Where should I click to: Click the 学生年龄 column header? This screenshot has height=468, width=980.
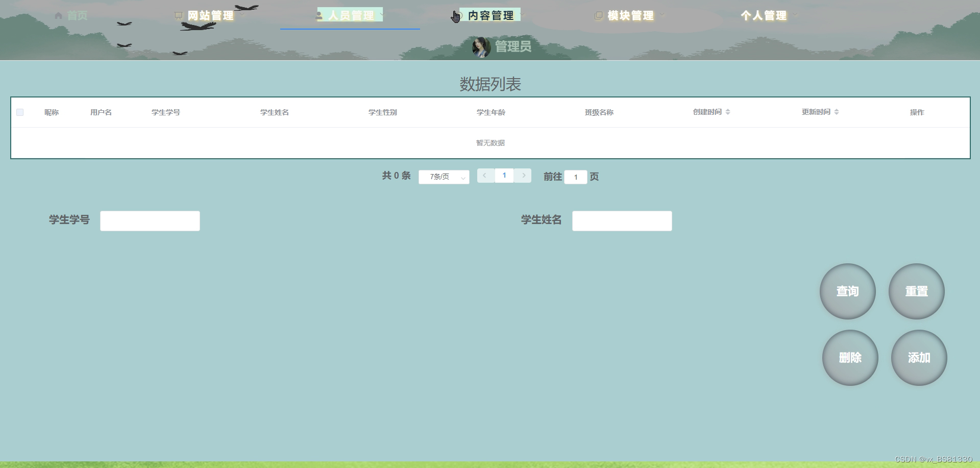tap(491, 112)
